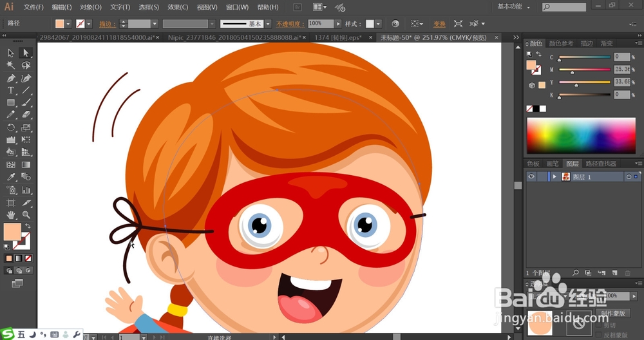Viewport: 644px width, 340px height.
Task: Set None mode button in toolbox
Action: click(28, 258)
